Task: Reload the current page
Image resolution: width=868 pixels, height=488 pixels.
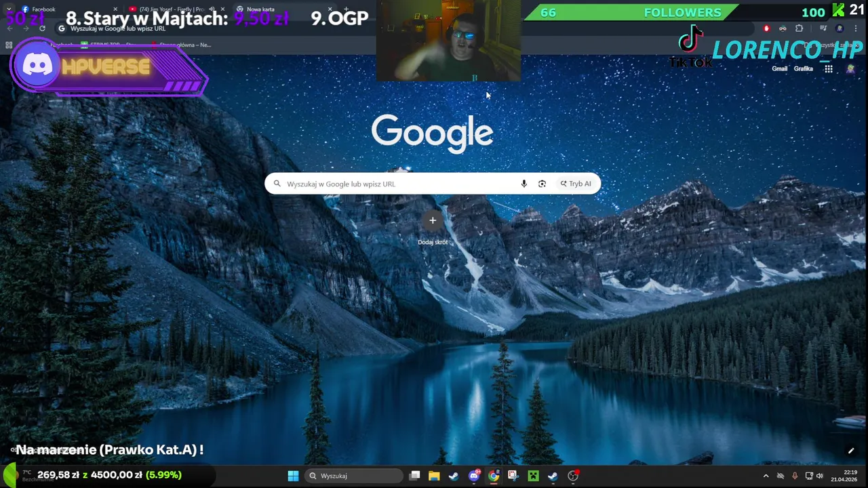Action: (42, 28)
